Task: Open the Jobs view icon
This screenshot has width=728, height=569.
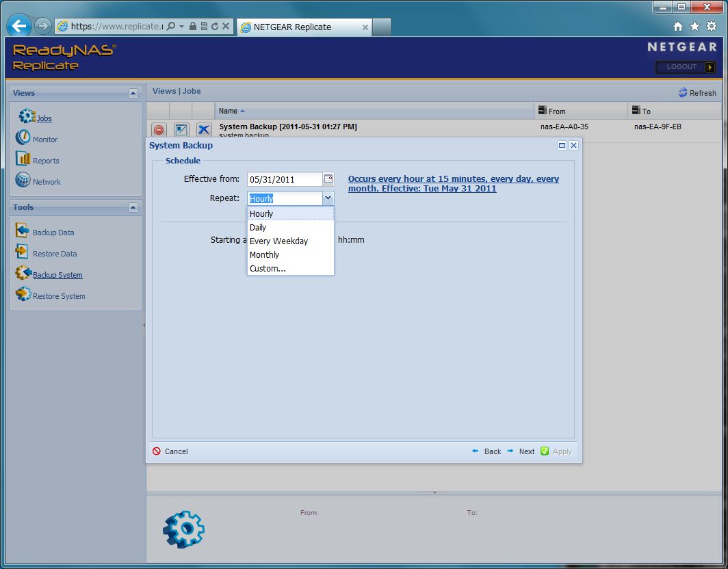Action: (27, 117)
